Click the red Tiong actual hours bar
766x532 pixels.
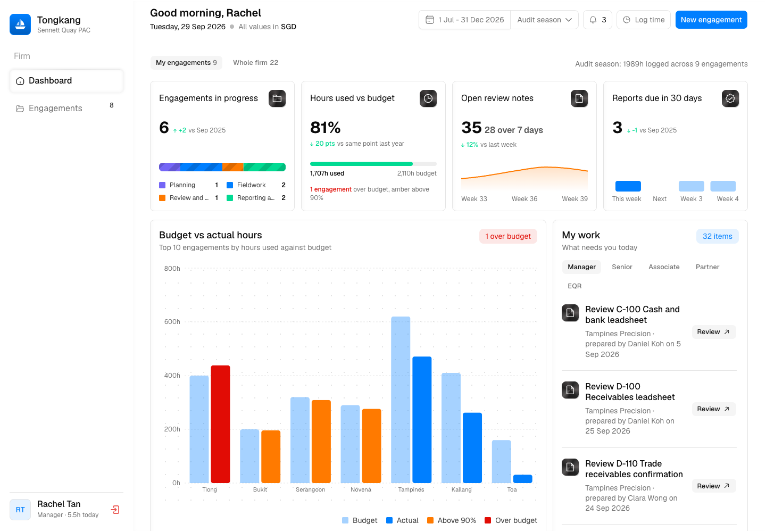point(220,424)
